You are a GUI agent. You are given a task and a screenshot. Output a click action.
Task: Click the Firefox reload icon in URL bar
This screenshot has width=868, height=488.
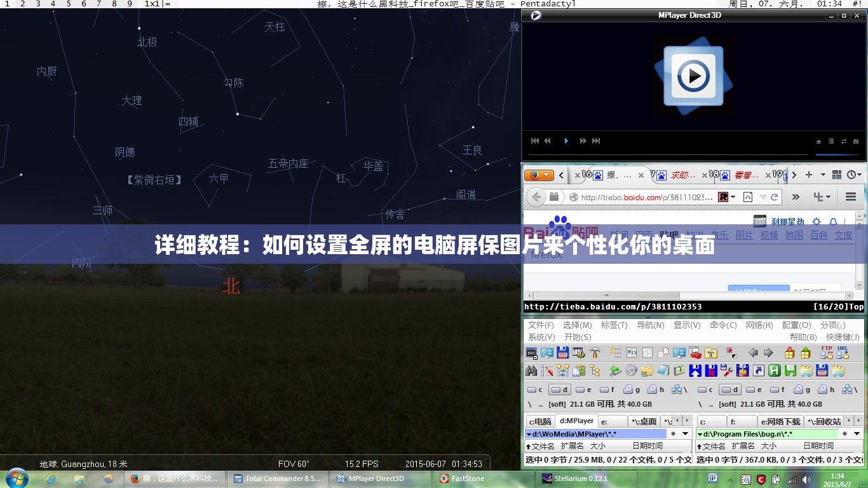coord(774,197)
